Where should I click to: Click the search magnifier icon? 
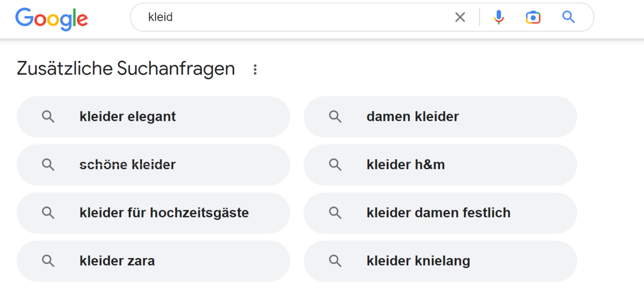point(569,17)
